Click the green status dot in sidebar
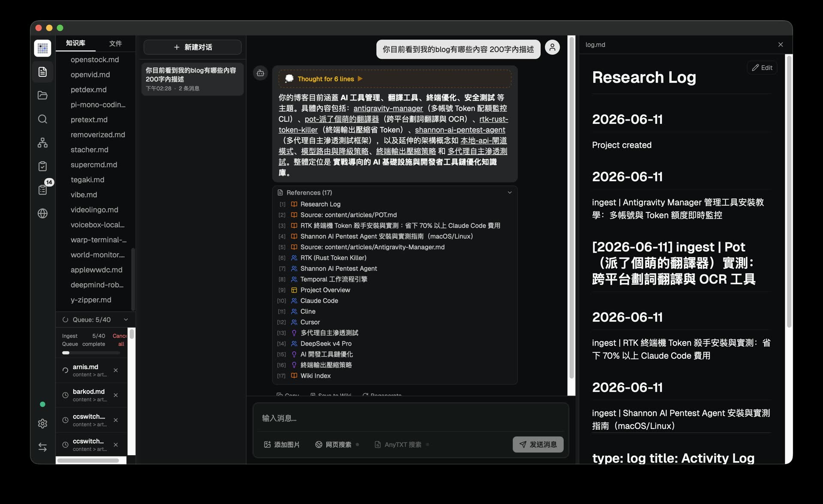Image resolution: width=823 pixels, height=504 pixels. tap(42, 404)
